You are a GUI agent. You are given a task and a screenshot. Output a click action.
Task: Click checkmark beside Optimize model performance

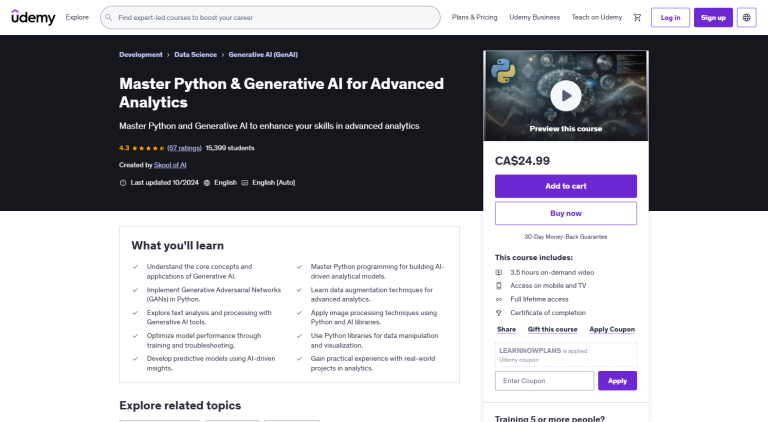click(x=135, y=336)
